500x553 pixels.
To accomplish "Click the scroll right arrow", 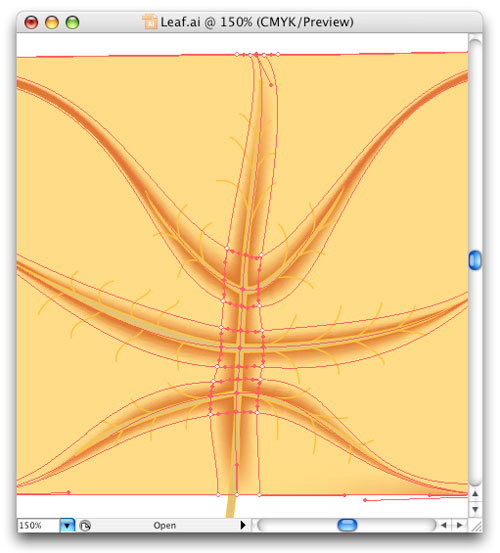I will click(459, 525).
